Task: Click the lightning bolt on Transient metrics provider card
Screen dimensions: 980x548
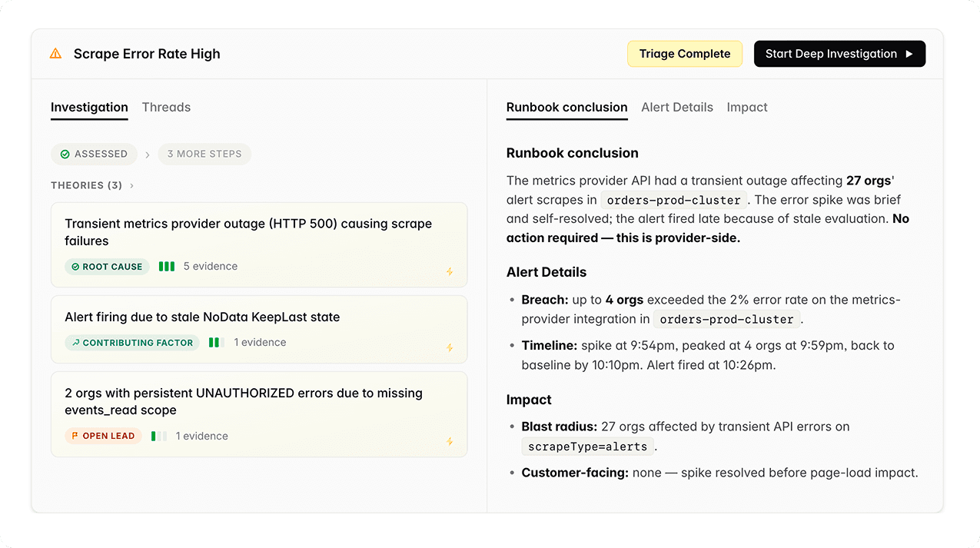Action: tap(450, 271)
